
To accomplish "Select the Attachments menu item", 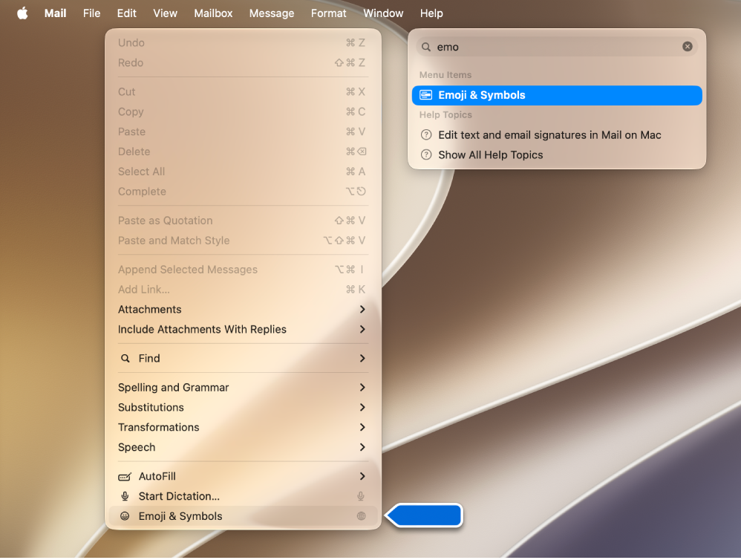I will click(243, 309).
